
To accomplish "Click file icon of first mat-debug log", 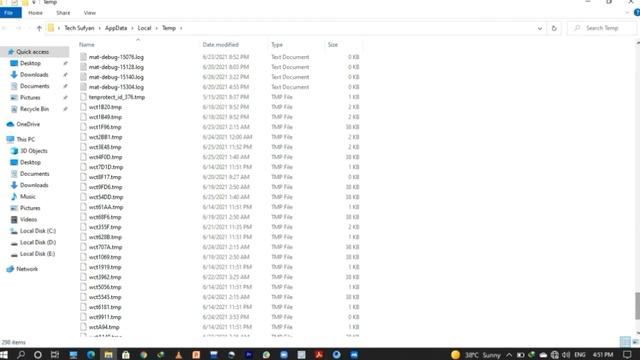I will (83, 57).
